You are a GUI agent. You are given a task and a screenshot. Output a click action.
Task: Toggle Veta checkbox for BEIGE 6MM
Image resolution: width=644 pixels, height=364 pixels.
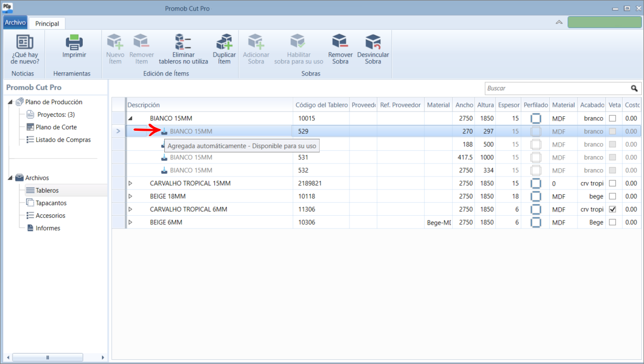click(x=613, y=223)
